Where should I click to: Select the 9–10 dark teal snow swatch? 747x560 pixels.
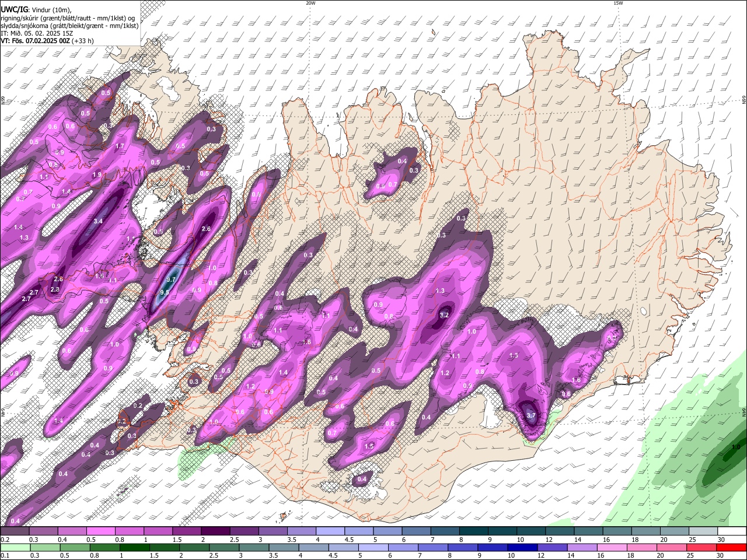(x=502, y=531)
